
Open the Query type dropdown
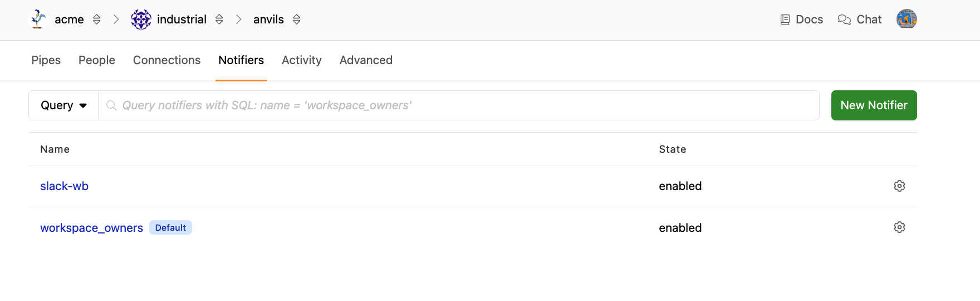63,105
